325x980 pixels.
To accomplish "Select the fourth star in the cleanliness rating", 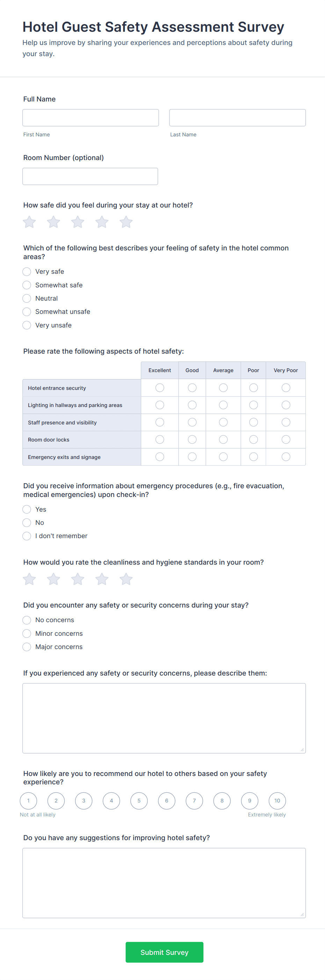I will pos(102,579).
